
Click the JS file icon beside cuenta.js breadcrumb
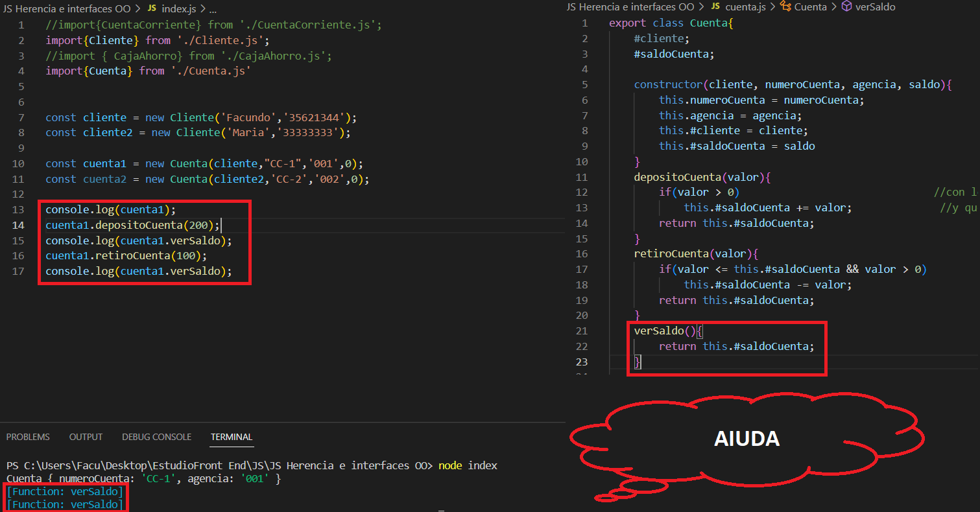click(x=716, y=6)
